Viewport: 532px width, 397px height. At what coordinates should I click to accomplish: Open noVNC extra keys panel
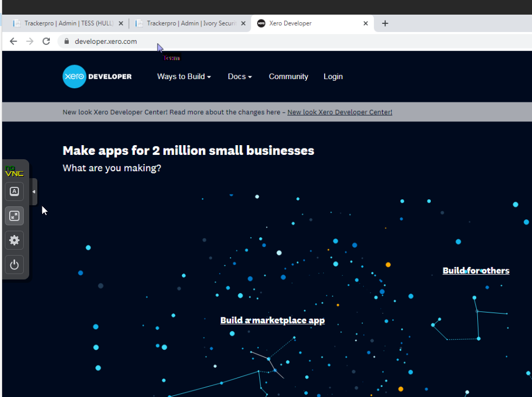tap(14, 192)
